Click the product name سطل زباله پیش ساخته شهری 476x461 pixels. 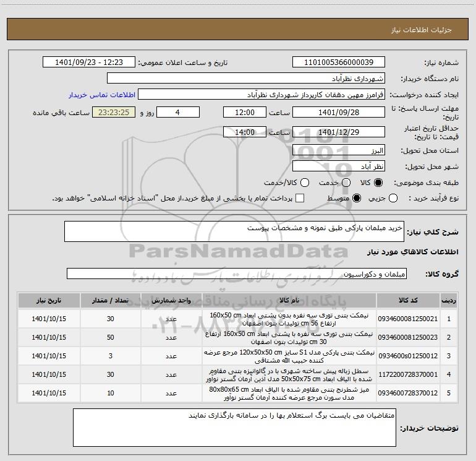click(289, 375)
